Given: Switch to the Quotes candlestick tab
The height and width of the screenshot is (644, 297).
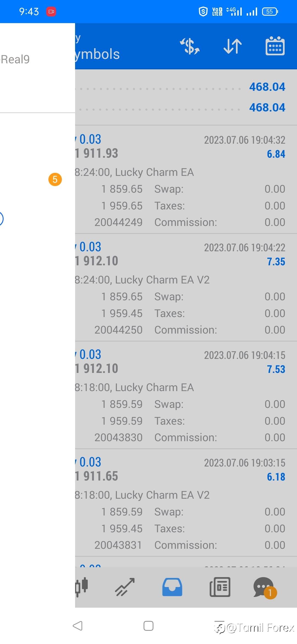Looking at the screenshot, I should (x=82, y=587).
